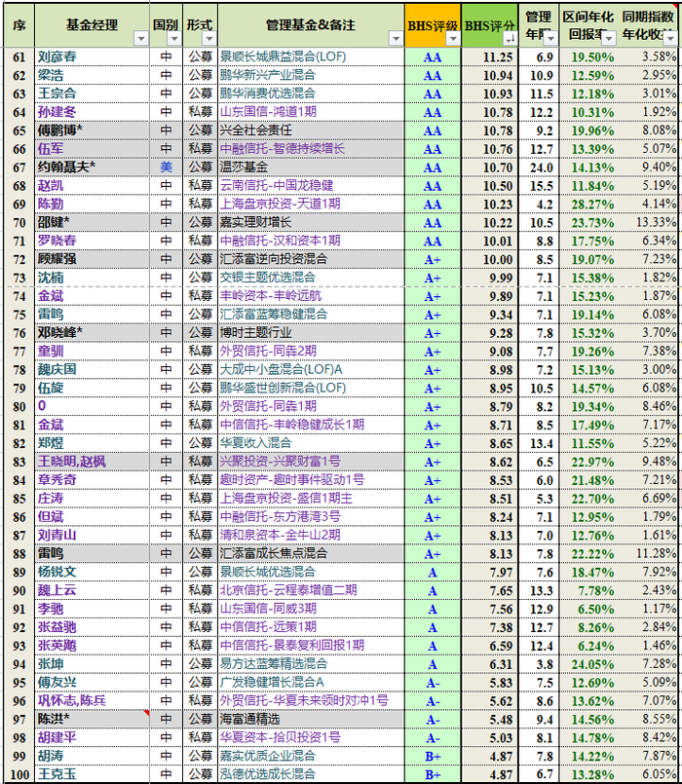
Task: Select the fund cell 广发稳健增长混合A
Action: tap(311, 683)
